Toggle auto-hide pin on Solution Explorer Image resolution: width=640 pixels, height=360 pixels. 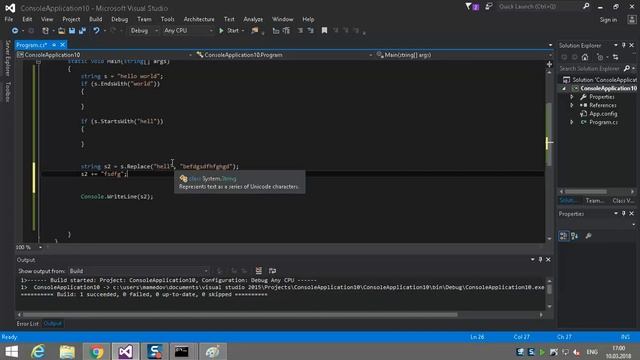tap(624, 45)
